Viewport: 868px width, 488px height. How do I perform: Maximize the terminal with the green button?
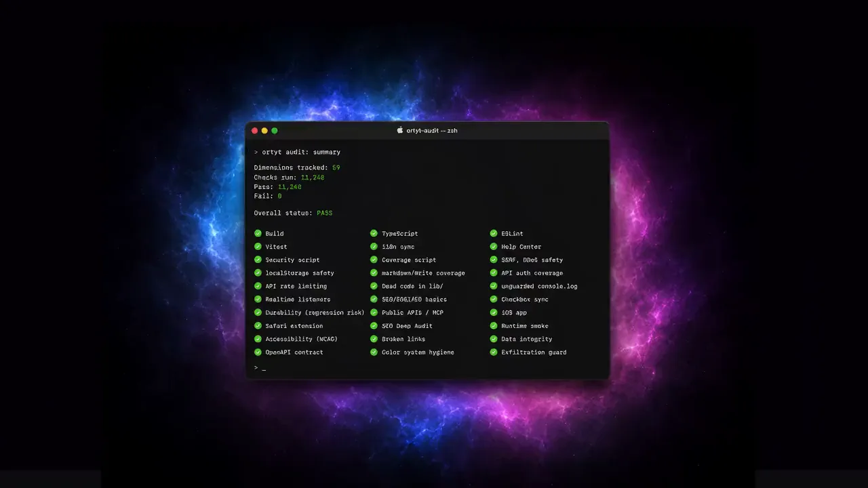click(275, 131)
